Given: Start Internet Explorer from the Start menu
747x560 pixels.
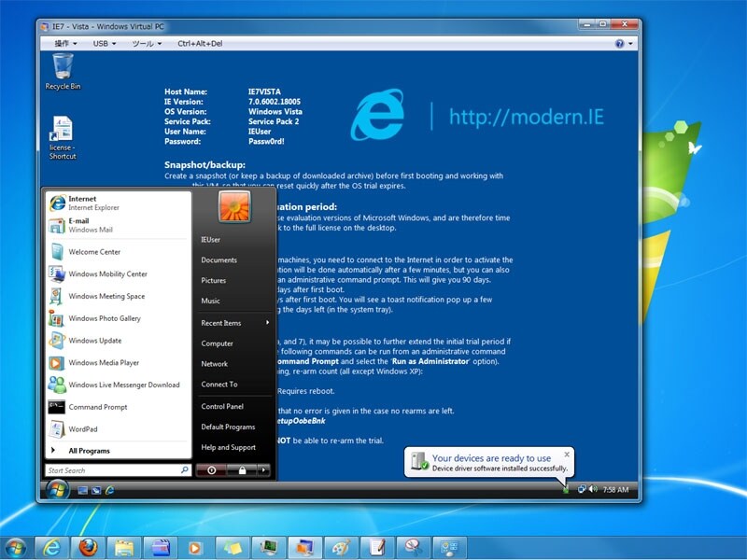Looking at the screenshot, I should (x=91, y=202).
